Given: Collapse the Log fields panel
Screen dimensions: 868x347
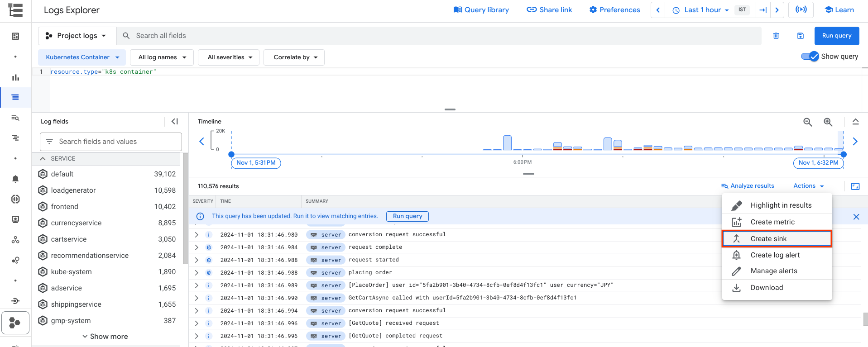Looking at the screenshot, I should click(x=175, y=122).
